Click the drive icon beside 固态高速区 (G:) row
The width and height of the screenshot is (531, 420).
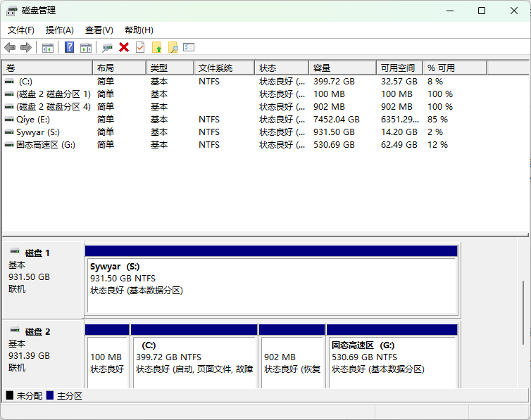click(x=9, y=145)
